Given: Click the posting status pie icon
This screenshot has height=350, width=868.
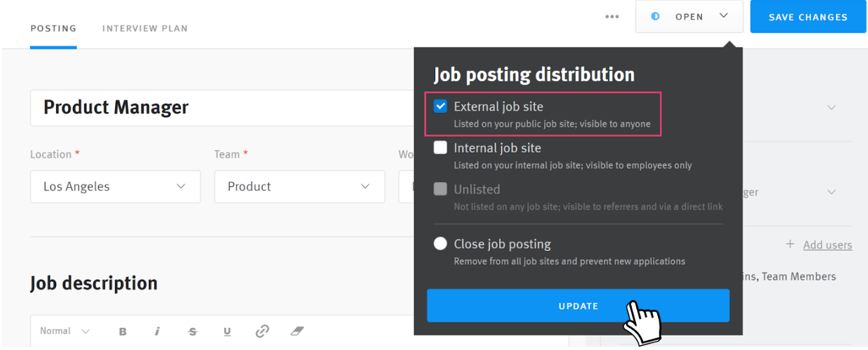Looking at the screenshot, I should pos(655,16).
